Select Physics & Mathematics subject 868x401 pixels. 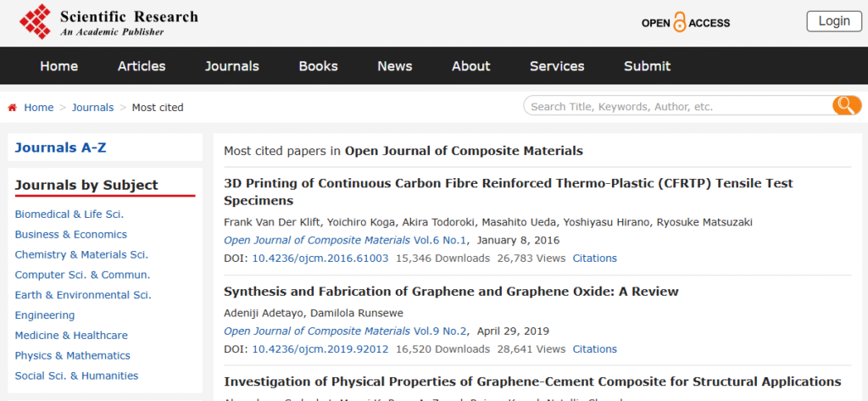pyautogui.click(x=73, y=355)
